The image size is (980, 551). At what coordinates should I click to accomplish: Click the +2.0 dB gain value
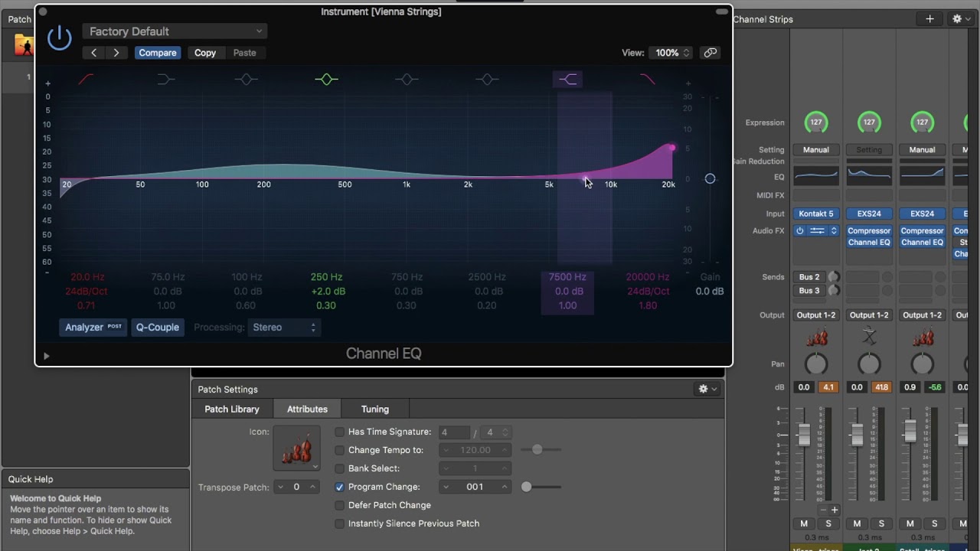point(328,292)
